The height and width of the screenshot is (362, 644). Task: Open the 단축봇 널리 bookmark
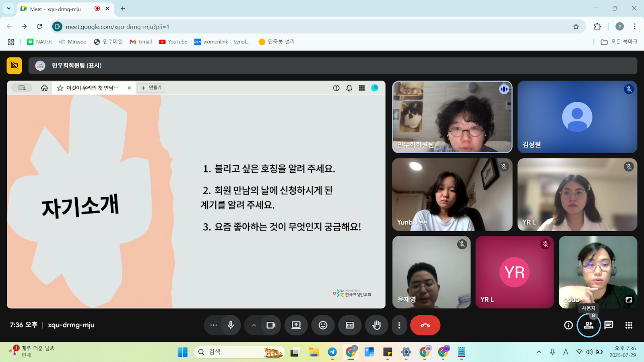277,42
